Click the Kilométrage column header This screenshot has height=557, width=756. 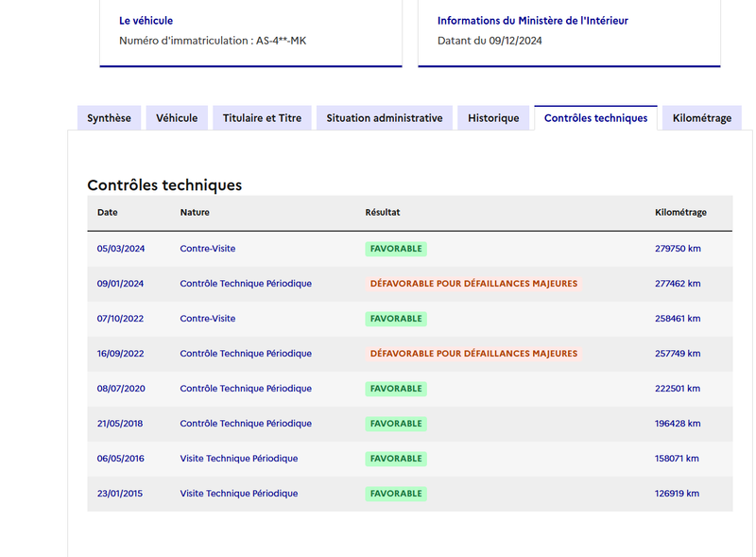[x=680, y=213]
